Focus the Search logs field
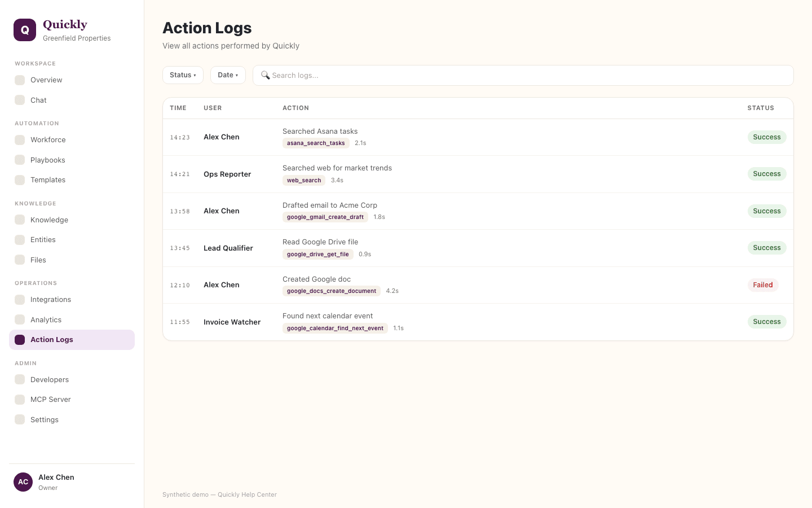Screen dimensions: 812x508 pos(523,75)
